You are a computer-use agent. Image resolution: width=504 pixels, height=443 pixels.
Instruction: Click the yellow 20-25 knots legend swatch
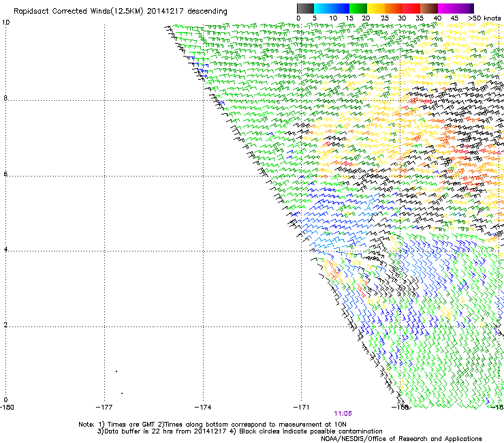click(x=376, y=8)
